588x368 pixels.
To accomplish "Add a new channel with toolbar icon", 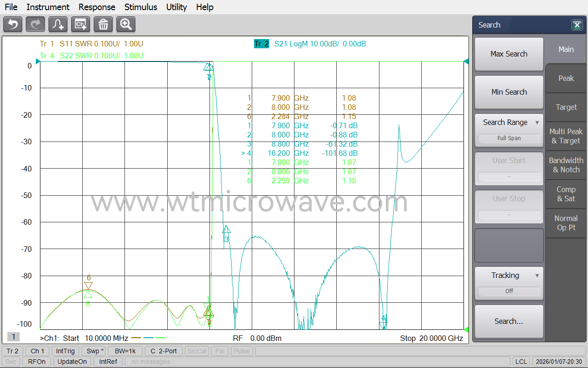I will pos(80,24).
